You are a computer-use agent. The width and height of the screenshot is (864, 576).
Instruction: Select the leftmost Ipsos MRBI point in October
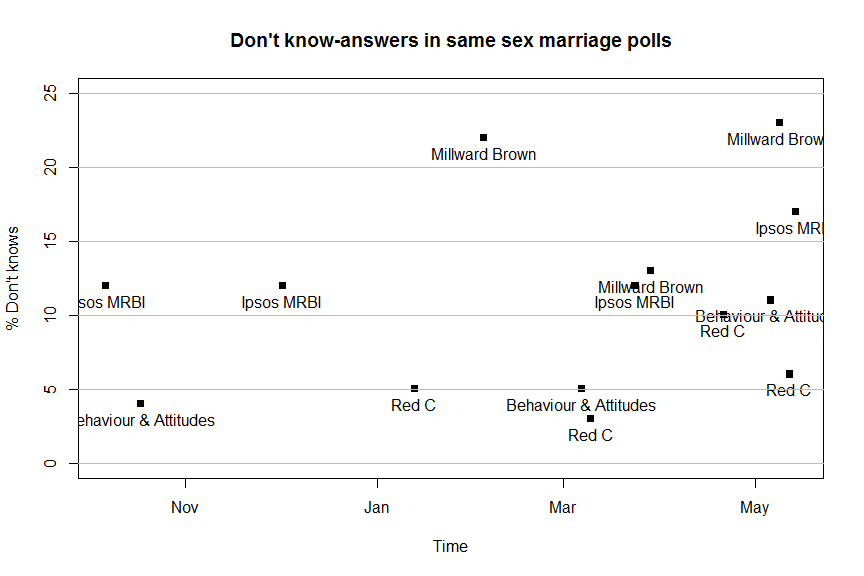pos(105,285)
